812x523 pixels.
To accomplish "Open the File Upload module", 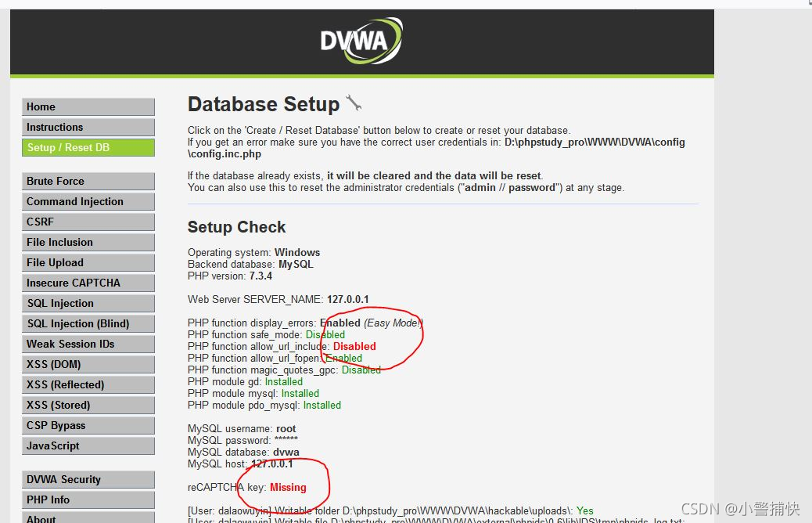I will pyautogui.click(x=88, y=262).
